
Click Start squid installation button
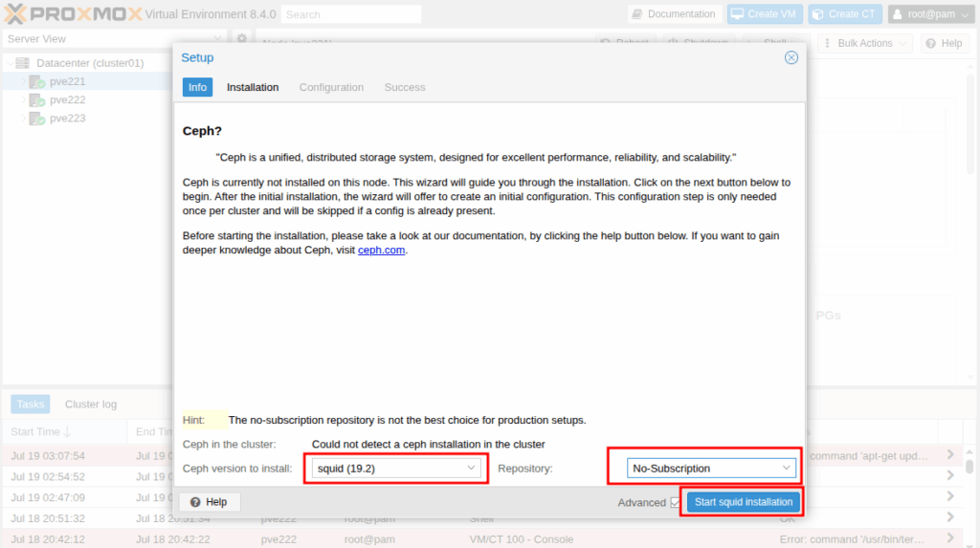pyautogui.click(x=743, y=502)
